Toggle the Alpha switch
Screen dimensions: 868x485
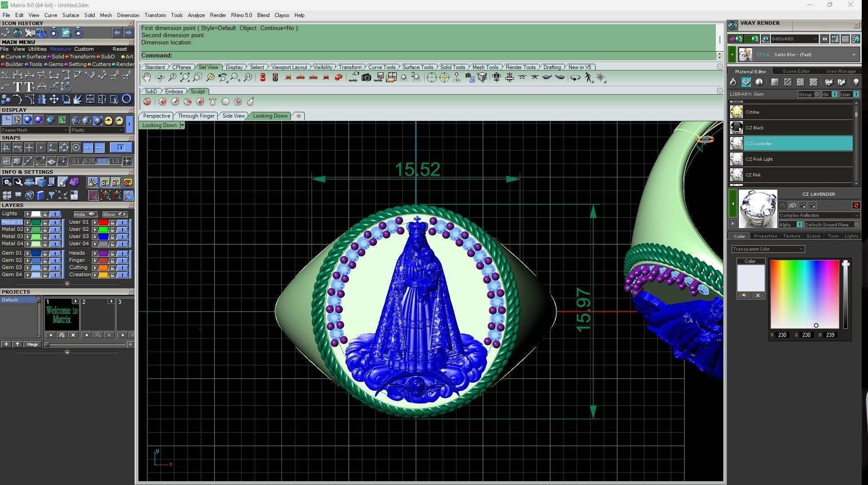tap(799, 225)
